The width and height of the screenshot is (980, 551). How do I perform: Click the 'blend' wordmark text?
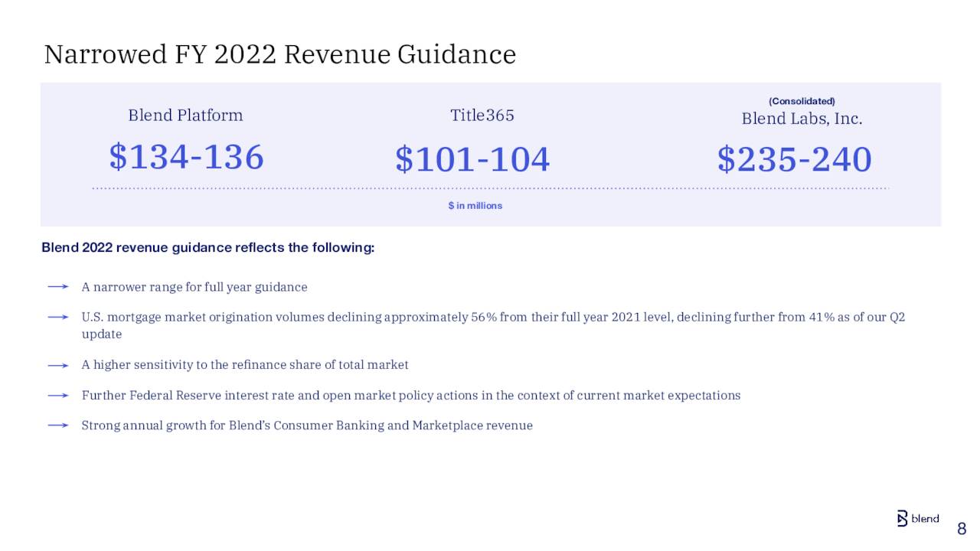pos(926,519)
